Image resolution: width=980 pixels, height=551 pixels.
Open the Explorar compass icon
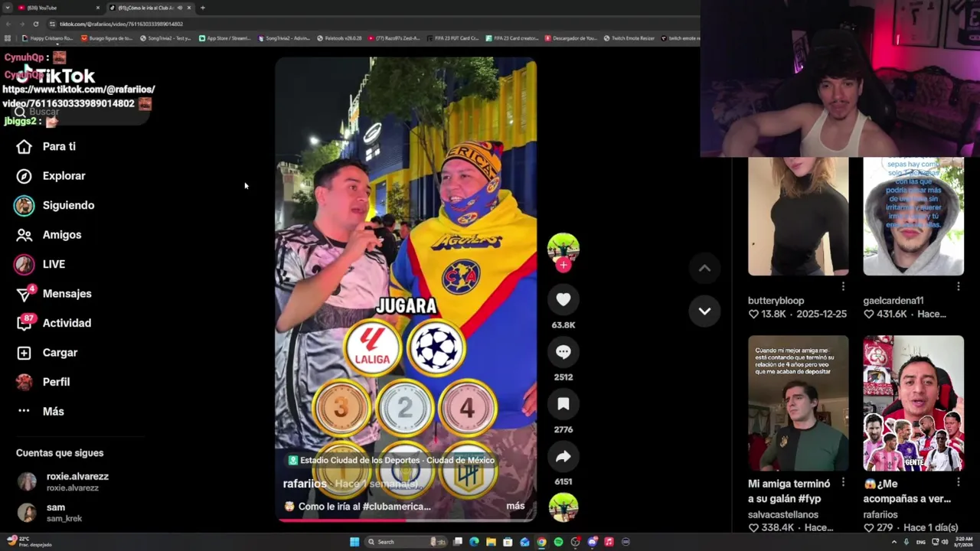coord(24,176)
